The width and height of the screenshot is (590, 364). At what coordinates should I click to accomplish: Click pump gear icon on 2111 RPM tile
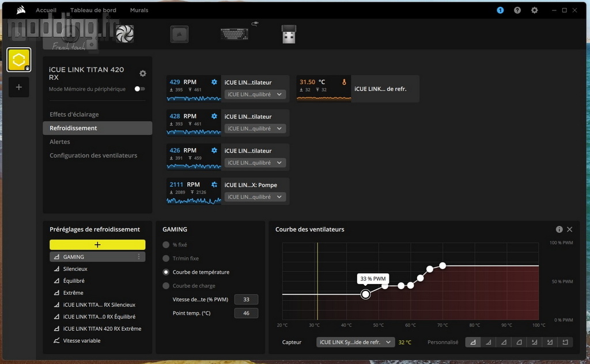coord(214,184)
